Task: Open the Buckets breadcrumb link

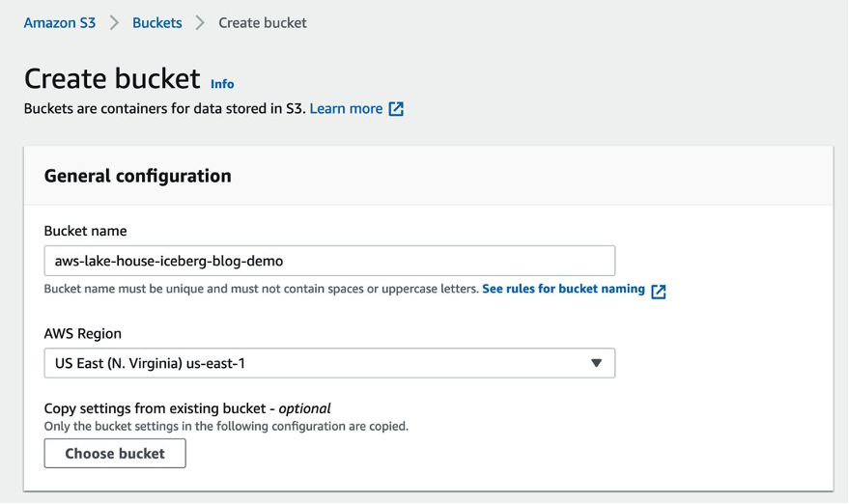Action: pos(157,23)
